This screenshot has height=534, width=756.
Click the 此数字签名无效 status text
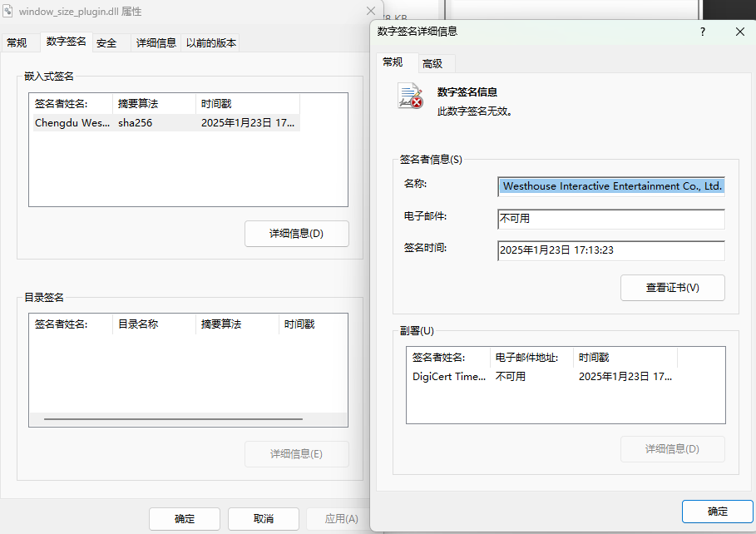(474, 111)
